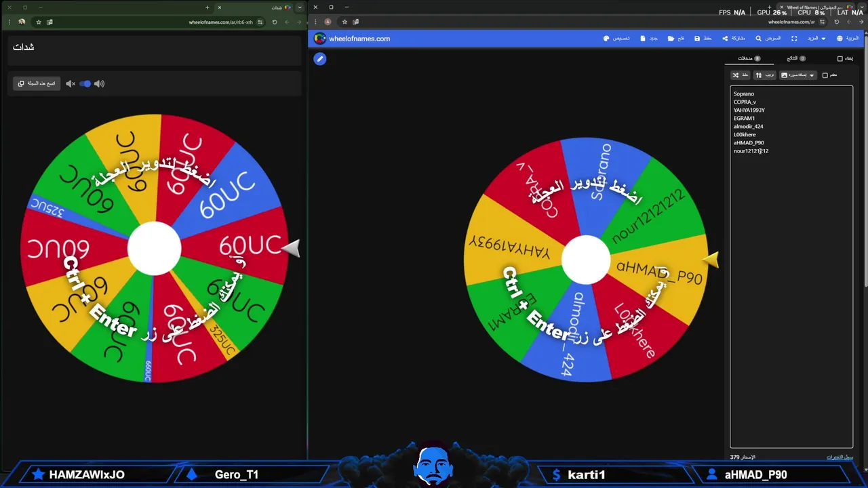Spin the UC prize wheel by its white center
The image size is (868, 488).
click(x=155, y=248)
